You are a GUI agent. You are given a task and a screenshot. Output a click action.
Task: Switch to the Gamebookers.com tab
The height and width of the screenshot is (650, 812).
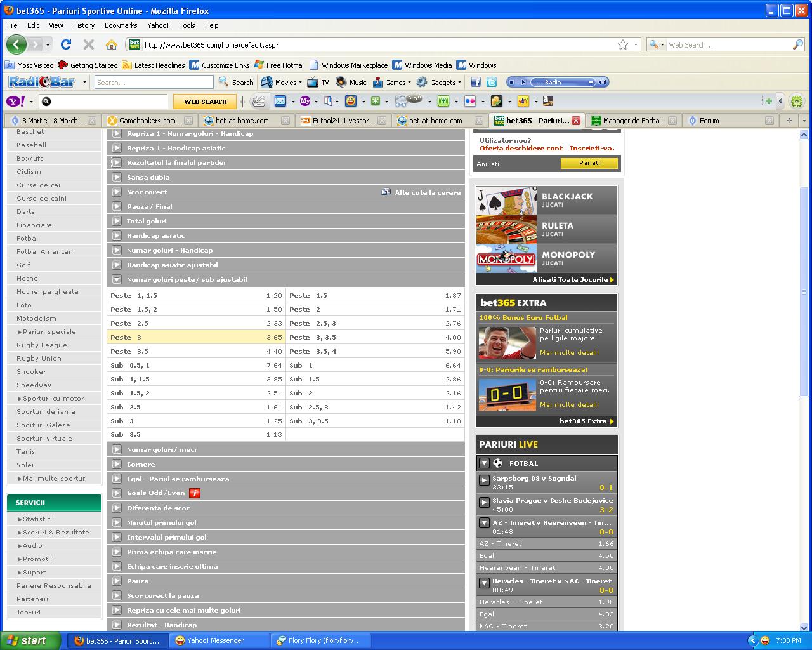point(152,120)
